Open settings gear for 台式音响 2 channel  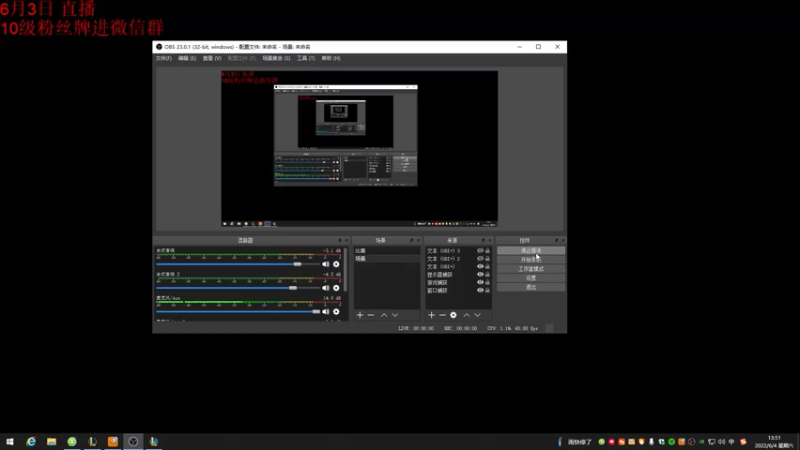click(x=336, y=288)
